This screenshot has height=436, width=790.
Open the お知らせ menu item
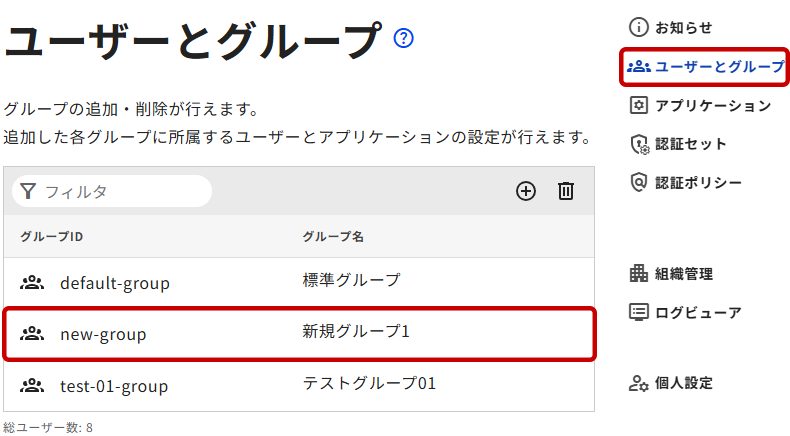coord(683,28)
